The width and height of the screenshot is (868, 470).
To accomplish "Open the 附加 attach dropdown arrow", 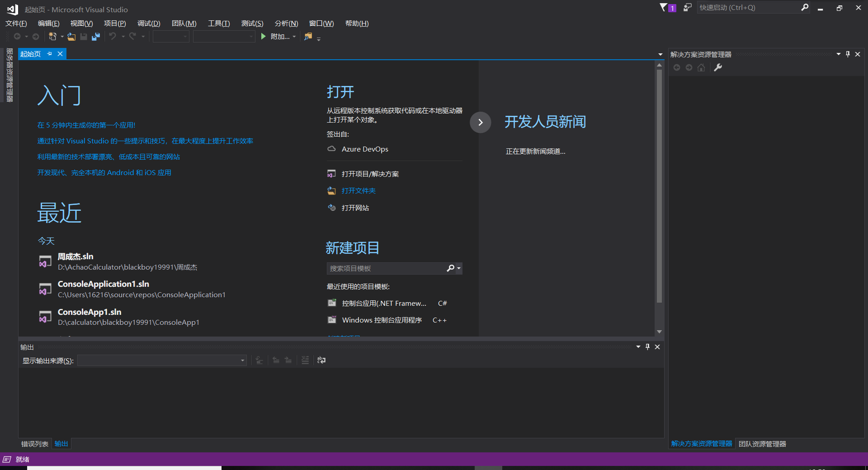I will click(294, 37).
